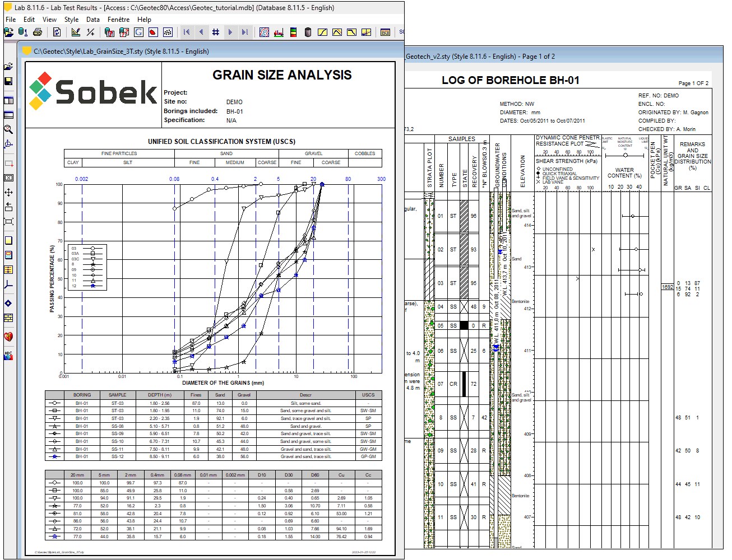
Task: Click the red heart icon in sidebar
Action: [x=8, y=337]
